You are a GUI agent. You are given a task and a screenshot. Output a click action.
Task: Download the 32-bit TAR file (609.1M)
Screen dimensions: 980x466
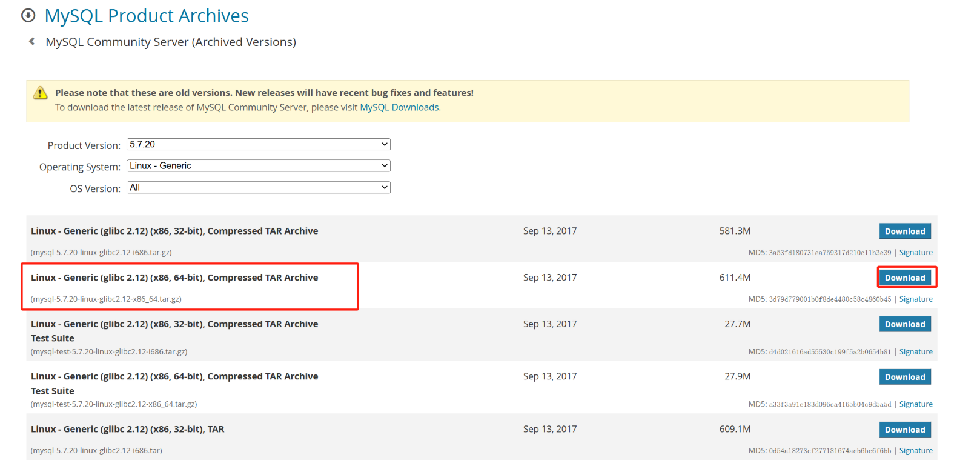[x=904, y=430]
